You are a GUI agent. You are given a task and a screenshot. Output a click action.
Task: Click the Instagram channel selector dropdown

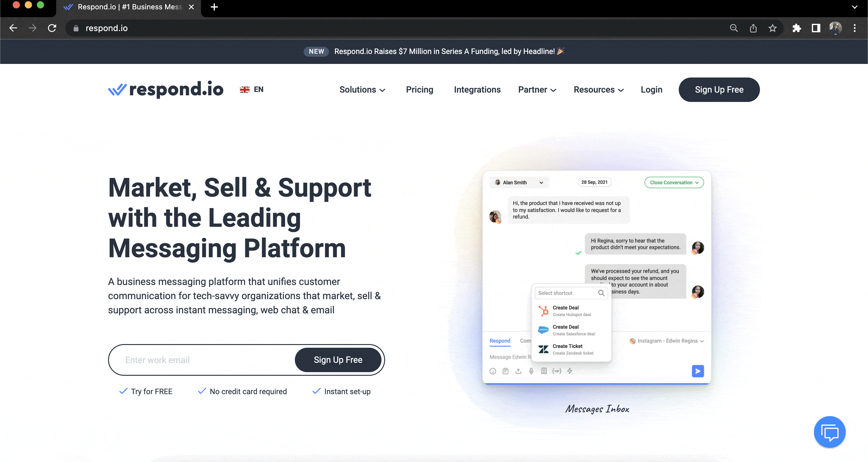point(665,341)
